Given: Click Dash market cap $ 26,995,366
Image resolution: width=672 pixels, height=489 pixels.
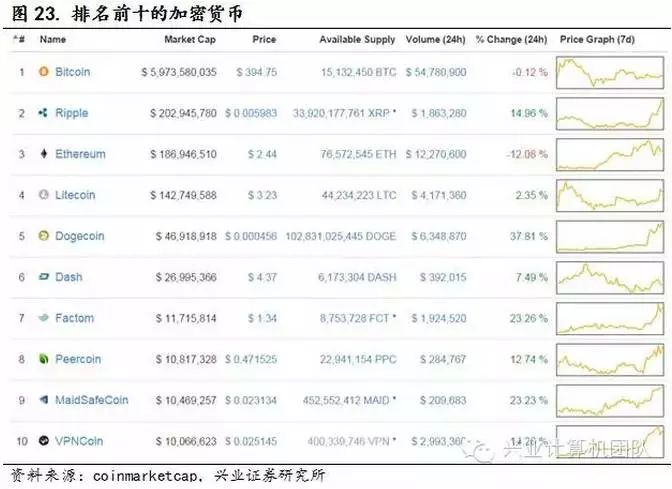Looking at the screenshot, I should 186,277.
